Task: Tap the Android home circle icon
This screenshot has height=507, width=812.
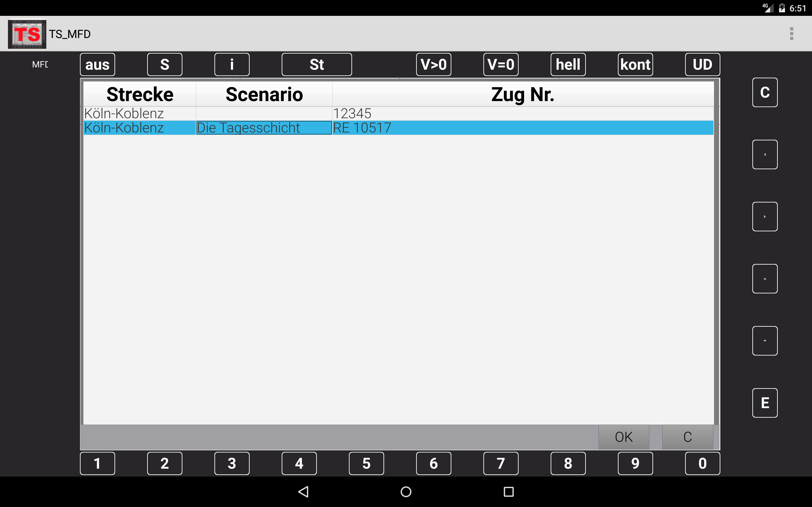Action: point(406,491)
